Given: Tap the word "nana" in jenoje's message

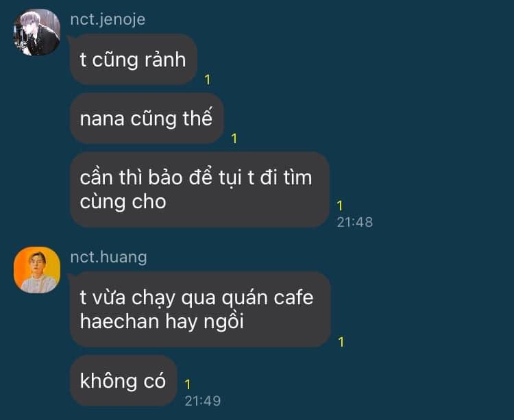Looking at the screenshot, I should pyautogui.click(x=102, y=119).
